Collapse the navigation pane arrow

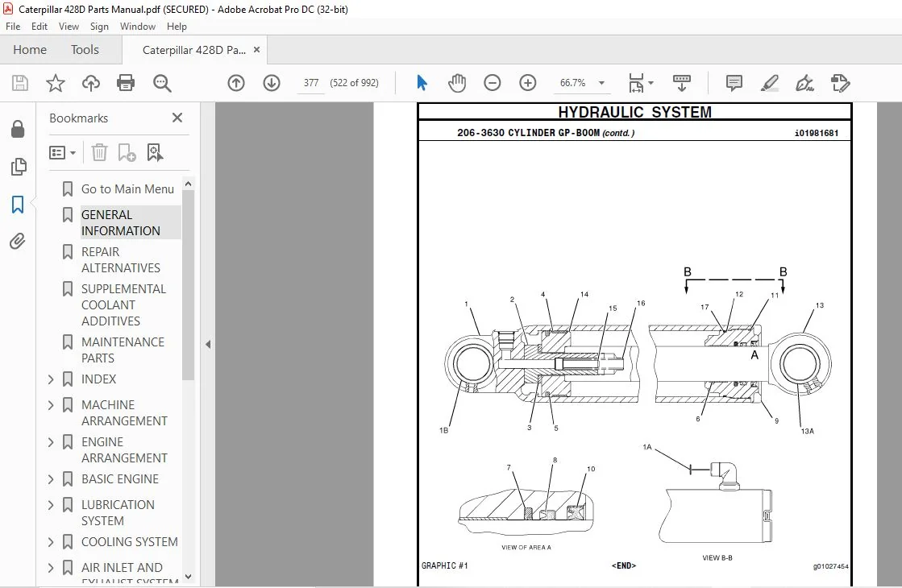tap(208, 344)
